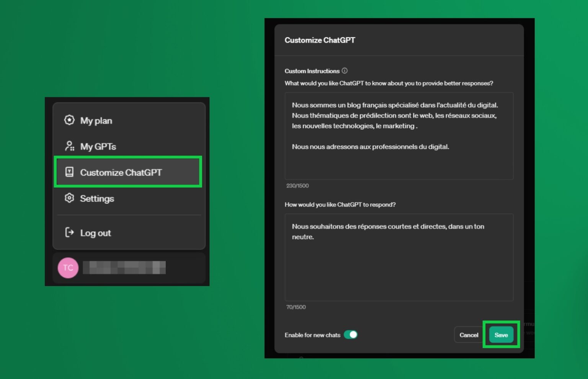588x379 pixels.
Task: Select the Log out text
Action: [x=95, y=233]
